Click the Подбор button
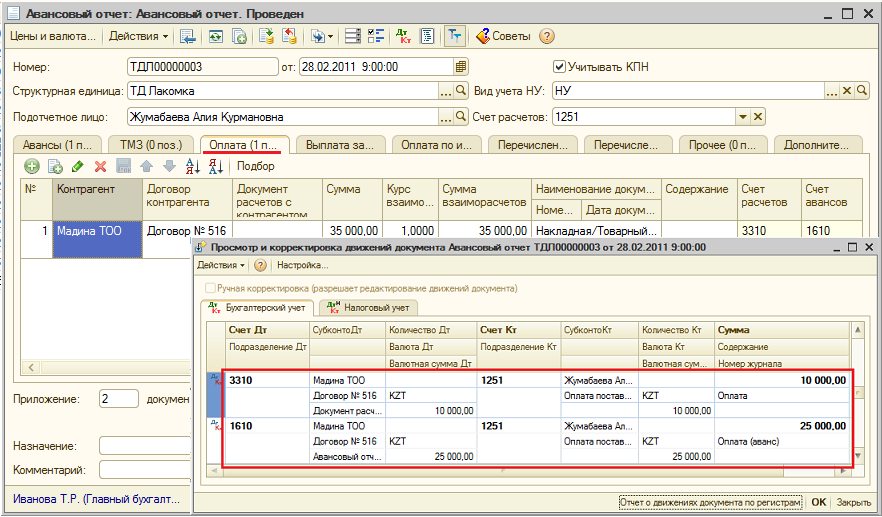 (256, 166)
